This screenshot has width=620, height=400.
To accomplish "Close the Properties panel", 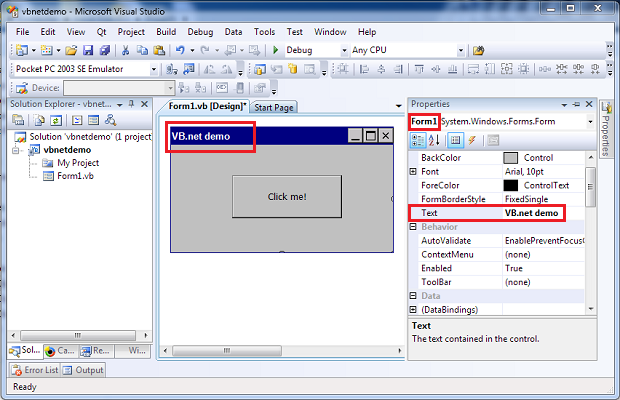I will pos(589,104).
